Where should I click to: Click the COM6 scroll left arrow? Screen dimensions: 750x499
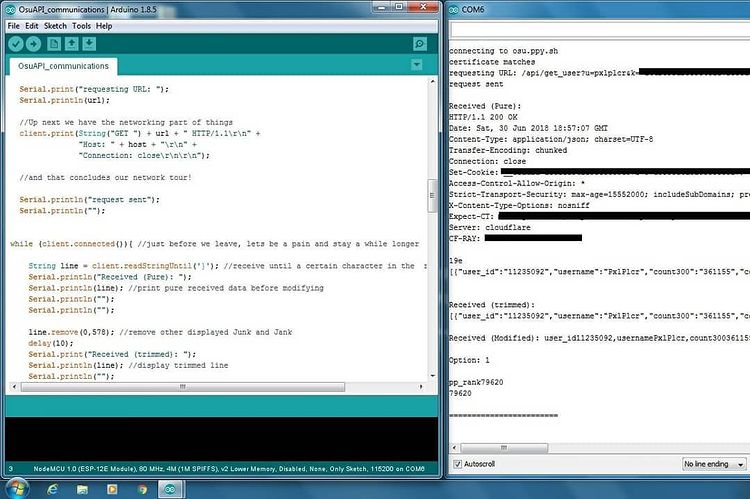[455, 448]
